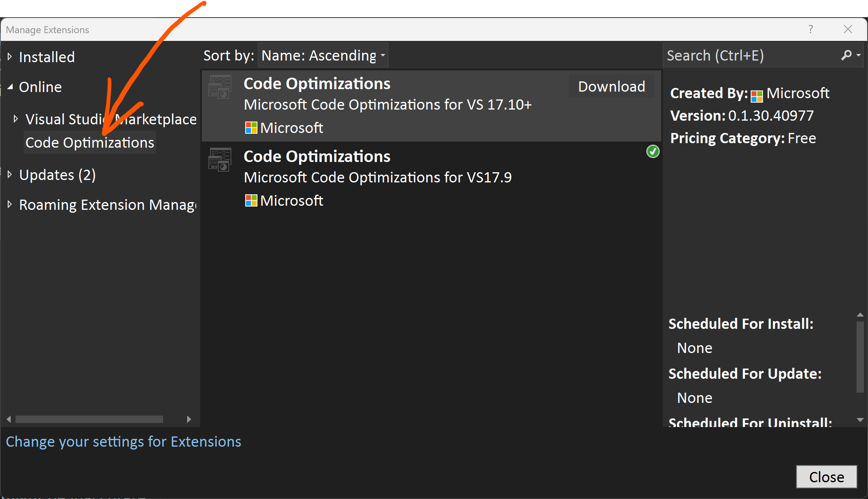The image size is (868, 499).
Task: Select Roaming Extension Manager tree item
Action: (107, 205)
